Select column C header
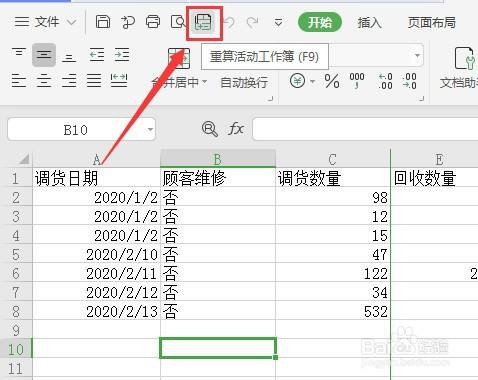This screenshot has width=478, height=380. tap(333, 159)
